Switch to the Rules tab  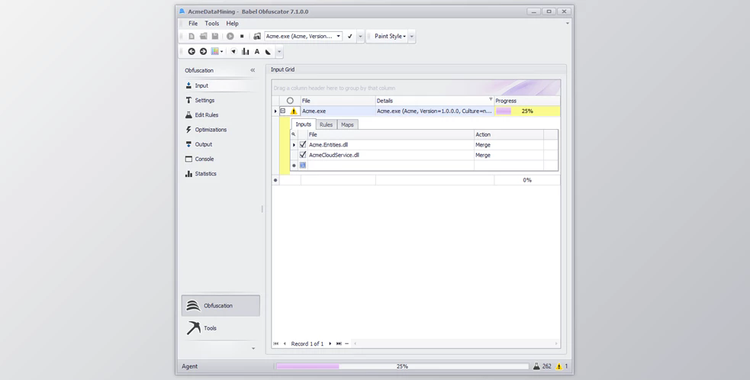326,125
